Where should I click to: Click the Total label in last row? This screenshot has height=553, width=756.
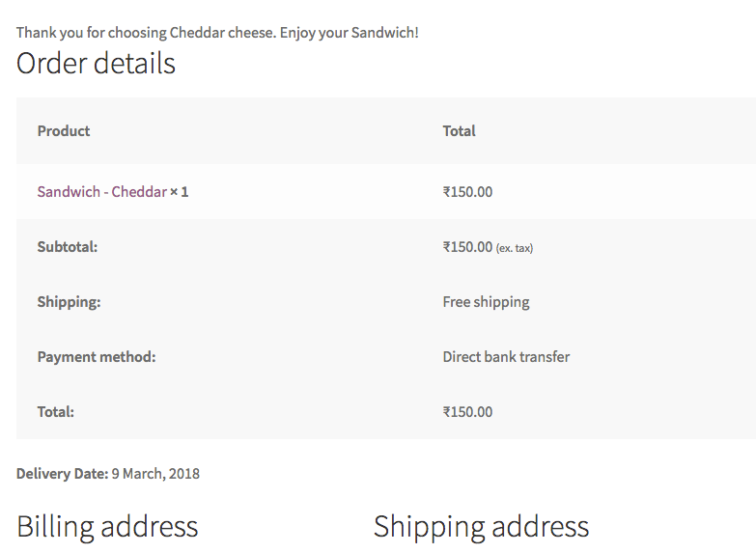pos(56,412)
